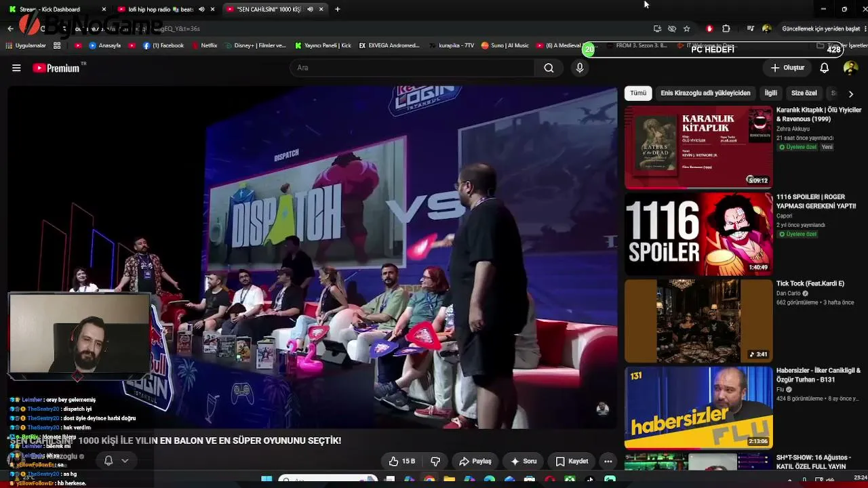Image resolution: width=868 pixels, height=488 pixels.
Task: Expand notification options chevron beside bell
Action: click(x=125, y=461)
